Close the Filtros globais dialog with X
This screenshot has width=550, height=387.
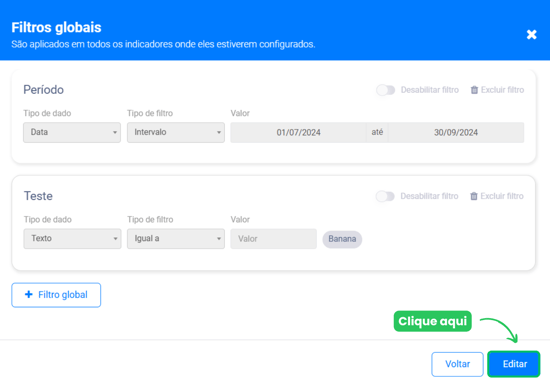click(531, 34)
